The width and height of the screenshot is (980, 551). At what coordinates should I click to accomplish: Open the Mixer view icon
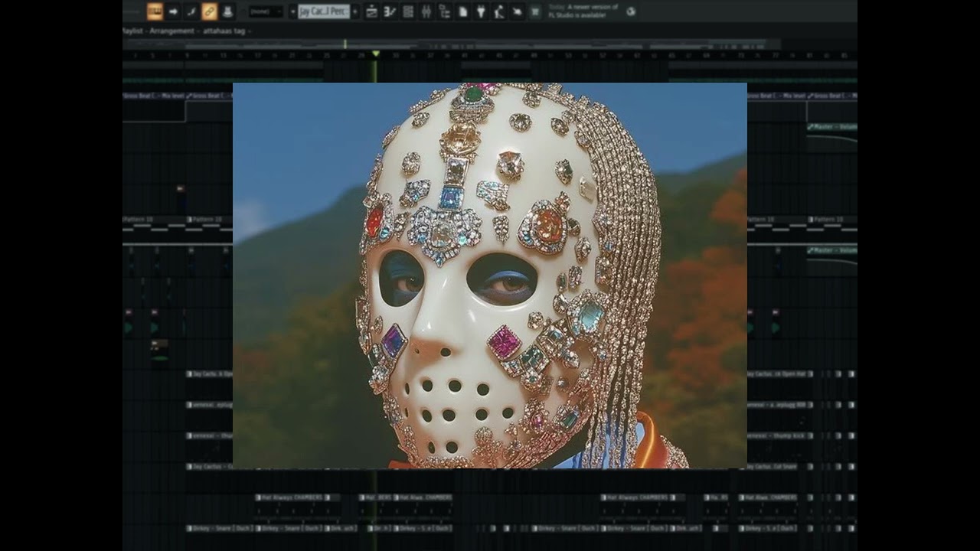[x=426, y=11]
